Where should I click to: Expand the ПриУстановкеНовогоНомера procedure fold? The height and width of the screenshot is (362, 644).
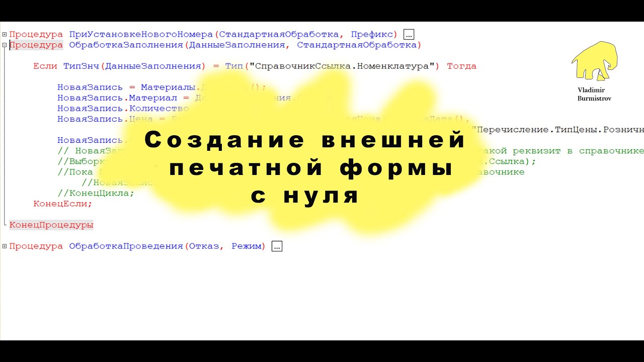5,34
